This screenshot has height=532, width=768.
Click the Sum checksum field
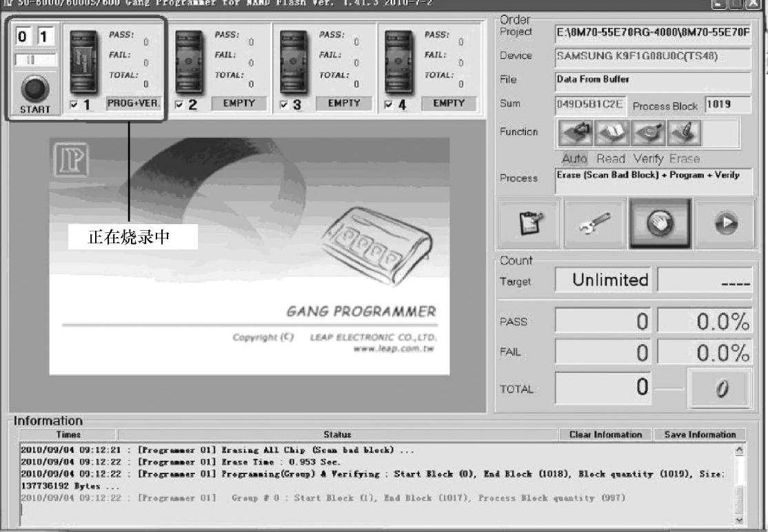point(590,105)
